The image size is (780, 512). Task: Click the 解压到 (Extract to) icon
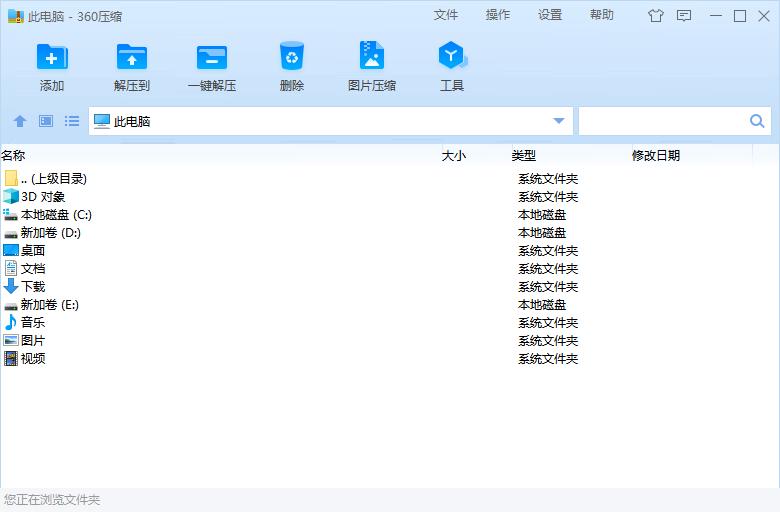(132, 58)
